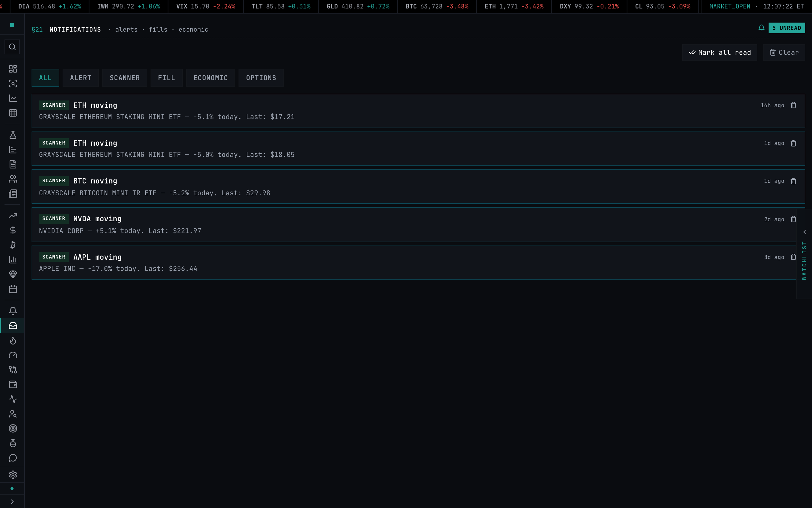Viewport: 812px width, 508px height.
Task: Switch to the ALERT filter tab
Action: coord(81,78)
